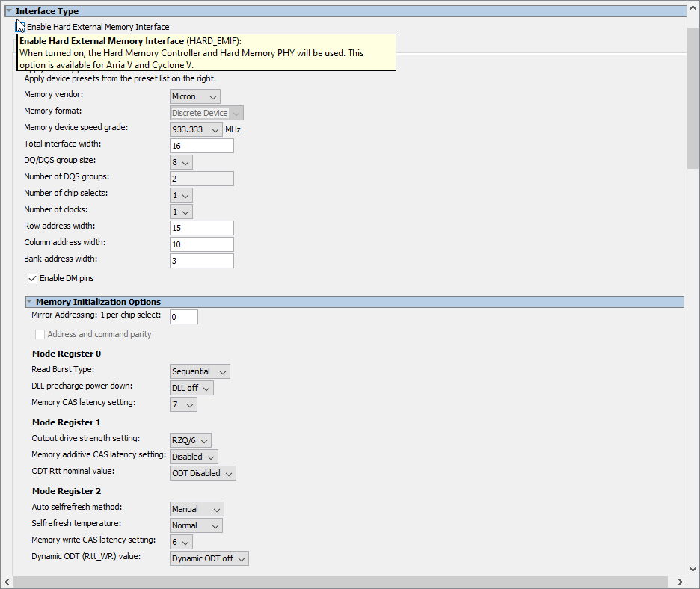The height and width of the screenshot is (589, 700).
Task: Open the Output drive strength setting dropdown
Action: click(191, 440)
